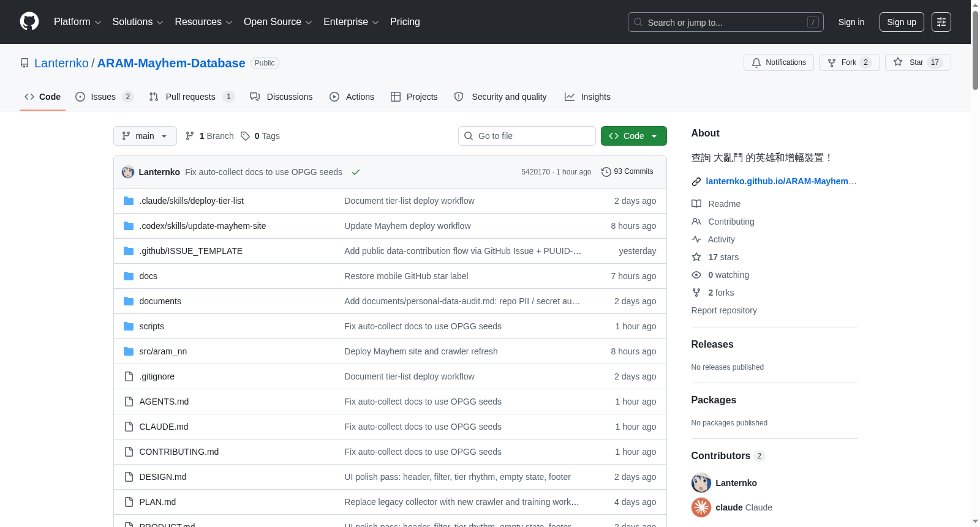
Task: Open the Security and quality tab
Action: point(500,97)
